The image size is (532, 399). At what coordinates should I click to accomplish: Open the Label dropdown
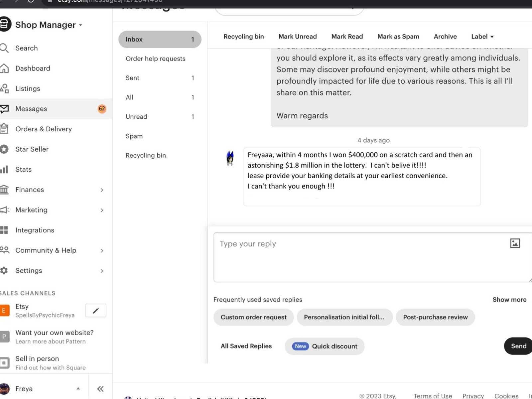coord(482,37)
